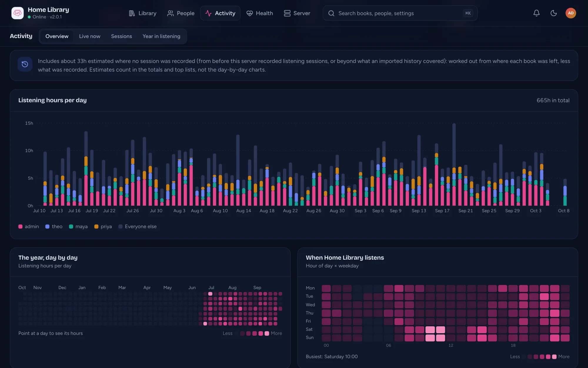Click the priya orange legend swatch
Screen dimensions: 588x368
tap(96, 226)
